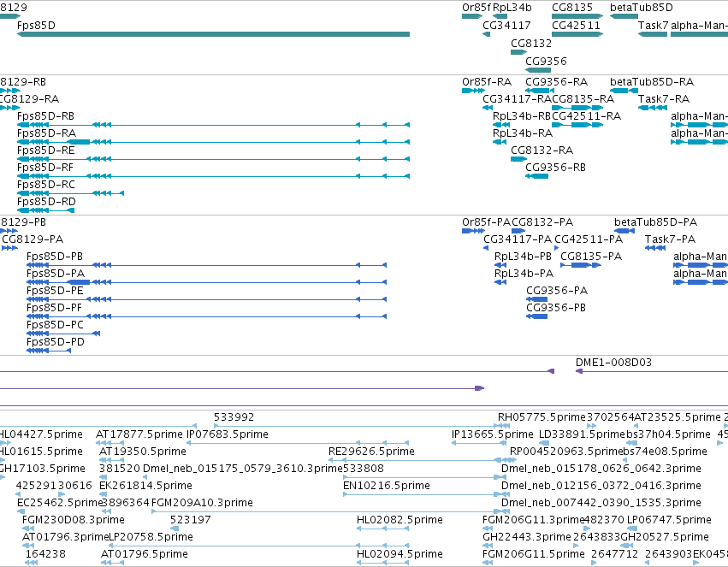Image resolution: width=728 pixels, height=567 pixels.
Task: Select the Task7-RA transcript label
Action: click(664, 99)
